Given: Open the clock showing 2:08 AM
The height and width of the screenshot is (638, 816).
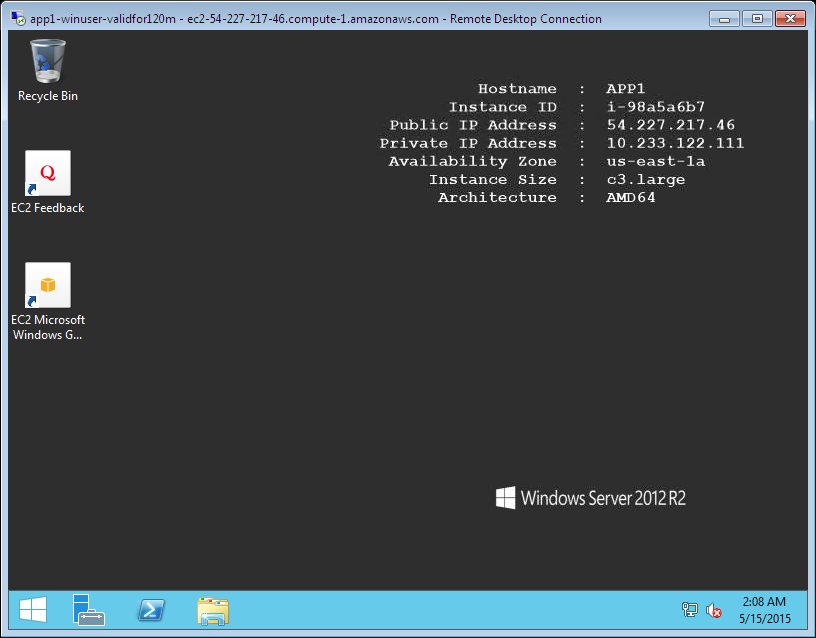Looking at the screenshot, I should pyautogui.click(x=764, y=602).
